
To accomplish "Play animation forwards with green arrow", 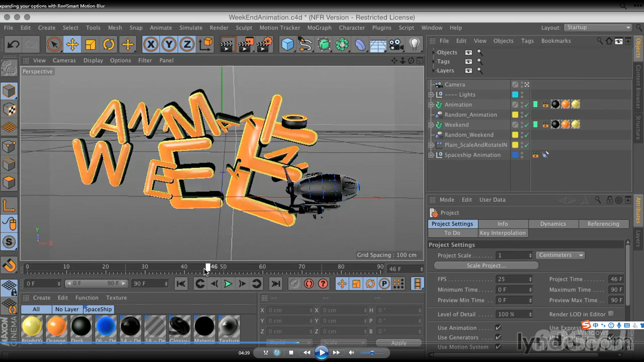I will coord(228,284).
